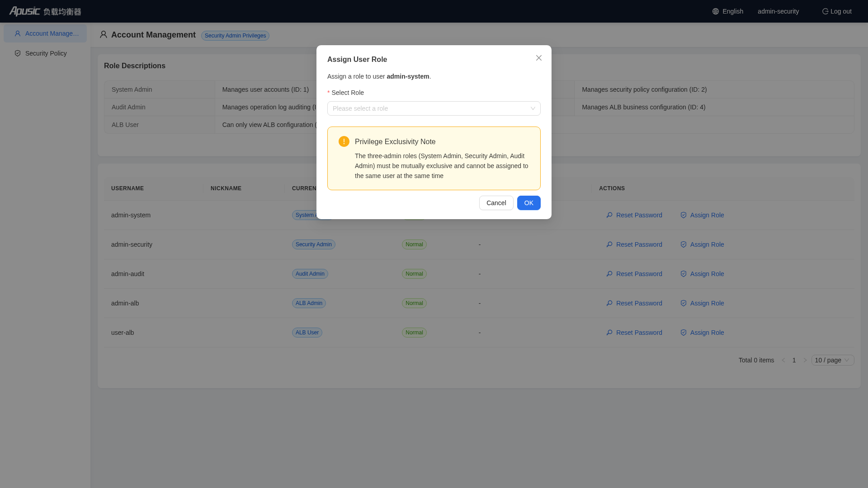This screenshot has width=868, height=488.
Task: Click the warning icon in Privilege Exclusivity Note
Action: pos(344,141)
